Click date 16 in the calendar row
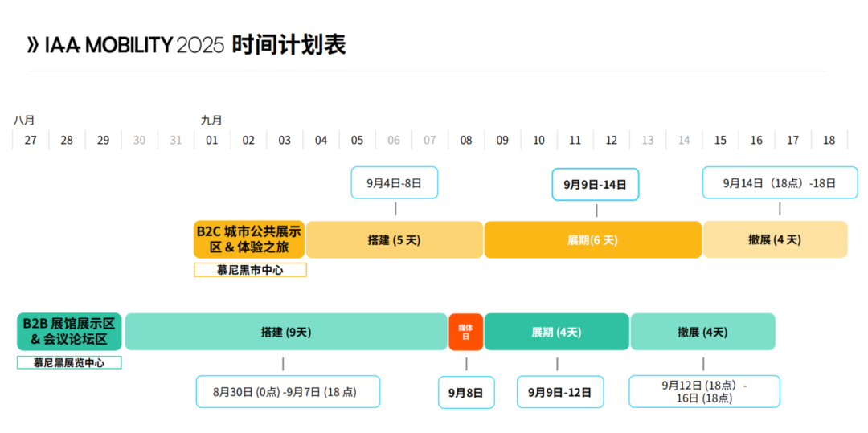Screen dimensions: 868x433 coord(757,141)
